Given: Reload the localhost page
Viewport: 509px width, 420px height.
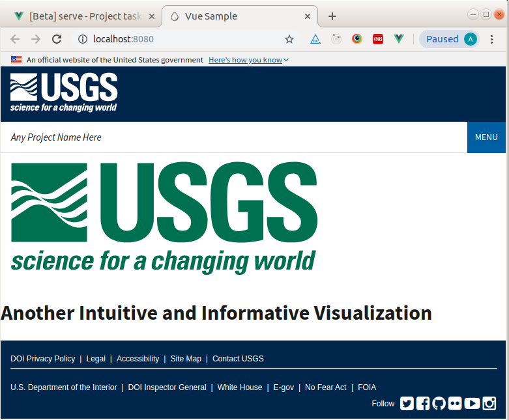Looking at the screenshot, I should [57, 39].
